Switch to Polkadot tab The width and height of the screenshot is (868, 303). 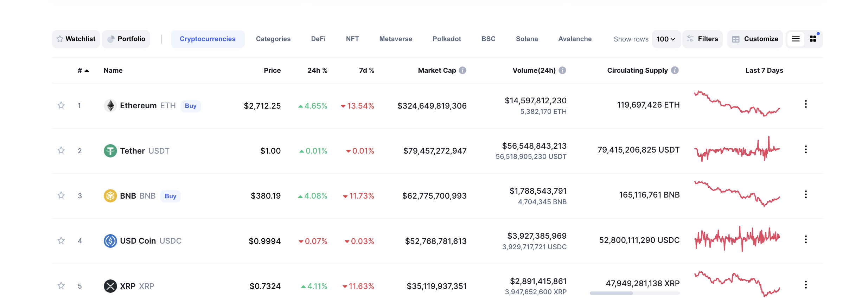point(447,39)
